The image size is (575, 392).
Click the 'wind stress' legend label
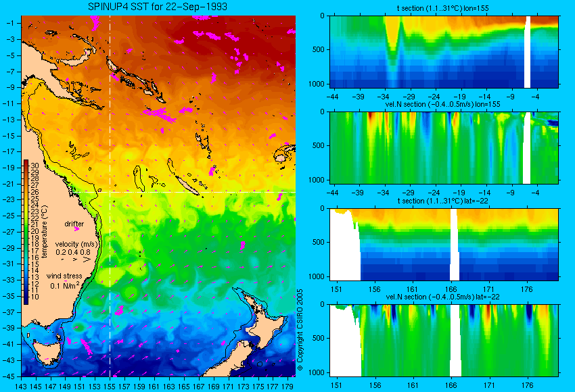64,276
